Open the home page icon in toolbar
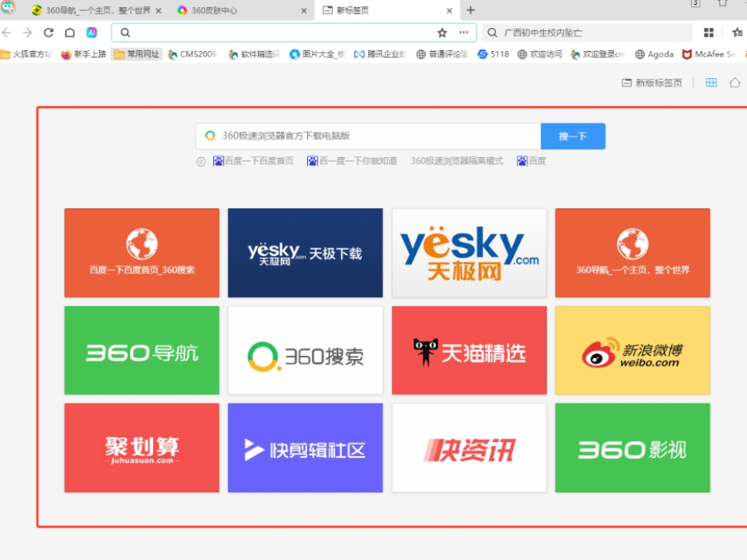Screen dimensions: 747x560 pos(70,33)
